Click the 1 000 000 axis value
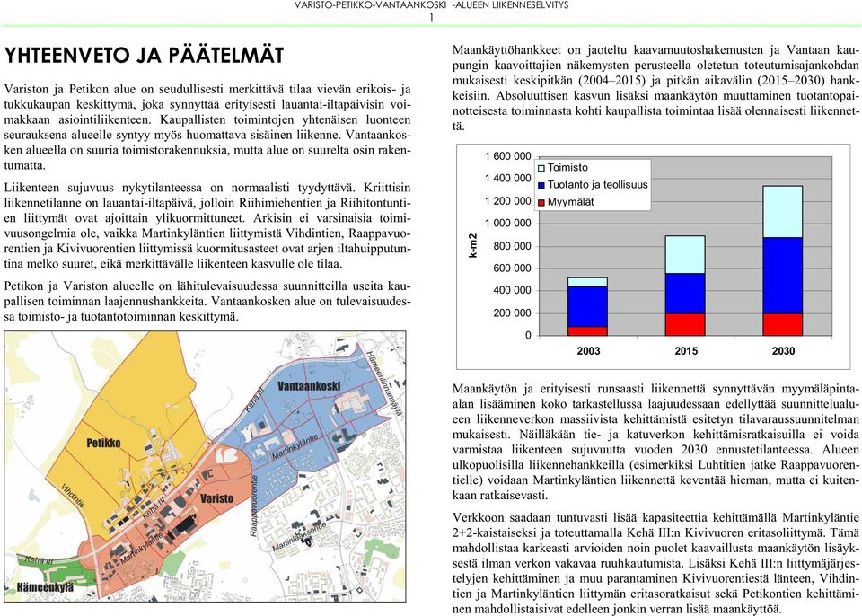This screenshot has width=862, height=616. pos(508,224)
